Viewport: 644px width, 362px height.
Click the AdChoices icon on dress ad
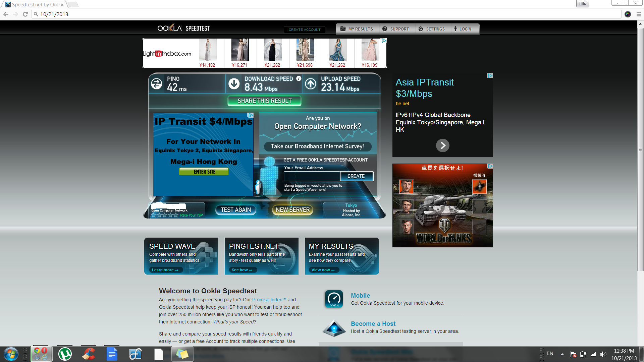tap(384, 41)
